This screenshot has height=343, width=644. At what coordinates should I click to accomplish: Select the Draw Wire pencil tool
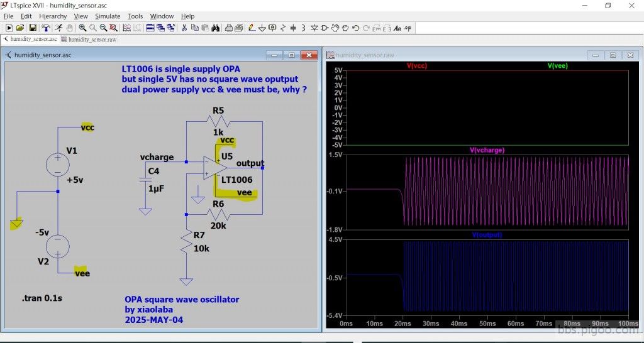252,28
